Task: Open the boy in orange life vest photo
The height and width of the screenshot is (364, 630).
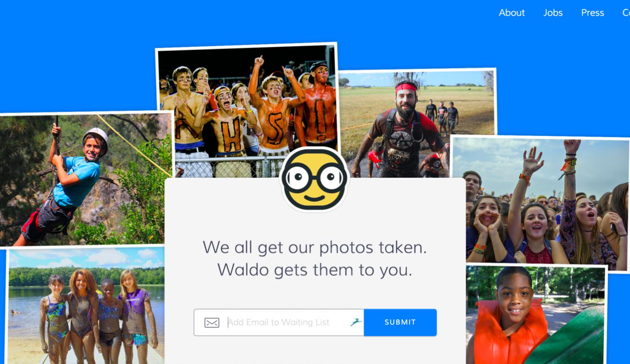Action: tap(535, 315)
